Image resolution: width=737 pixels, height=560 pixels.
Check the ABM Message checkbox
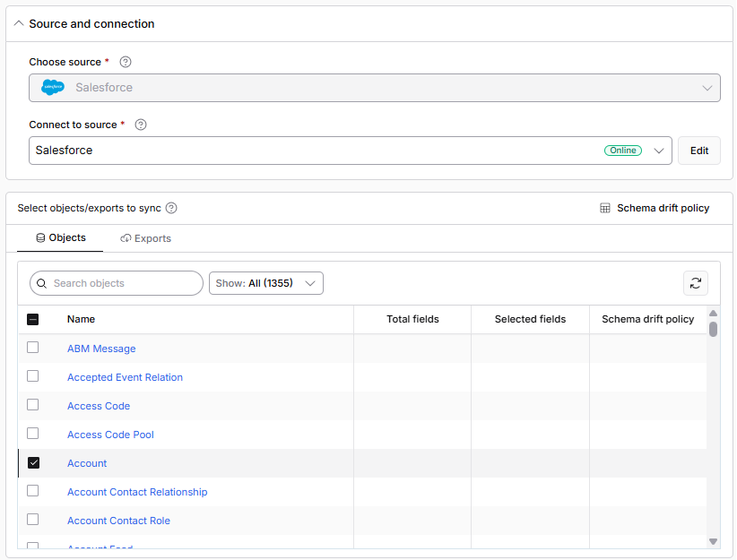(33, 347)
